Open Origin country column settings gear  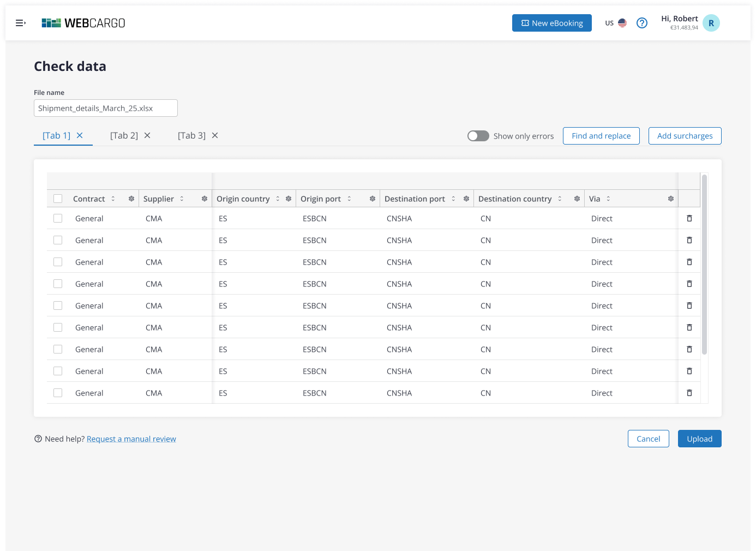click(x=289, y=199)
